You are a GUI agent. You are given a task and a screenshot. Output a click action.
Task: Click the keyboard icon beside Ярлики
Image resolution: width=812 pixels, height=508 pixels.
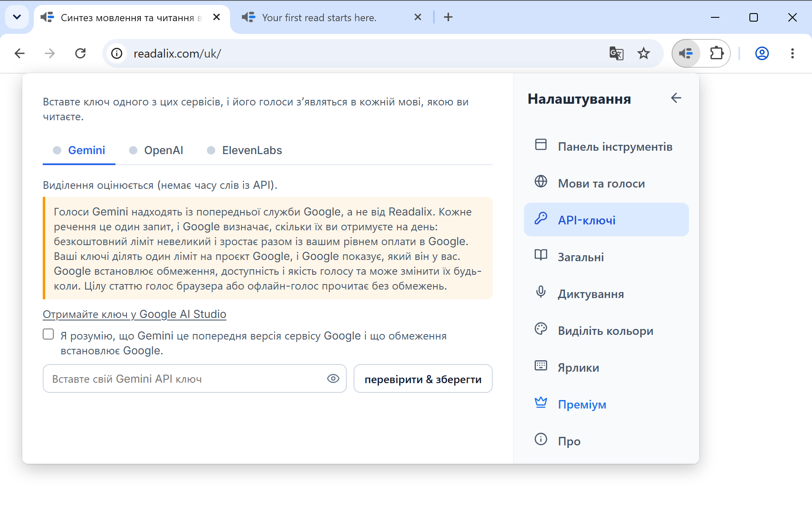point(541,366)
